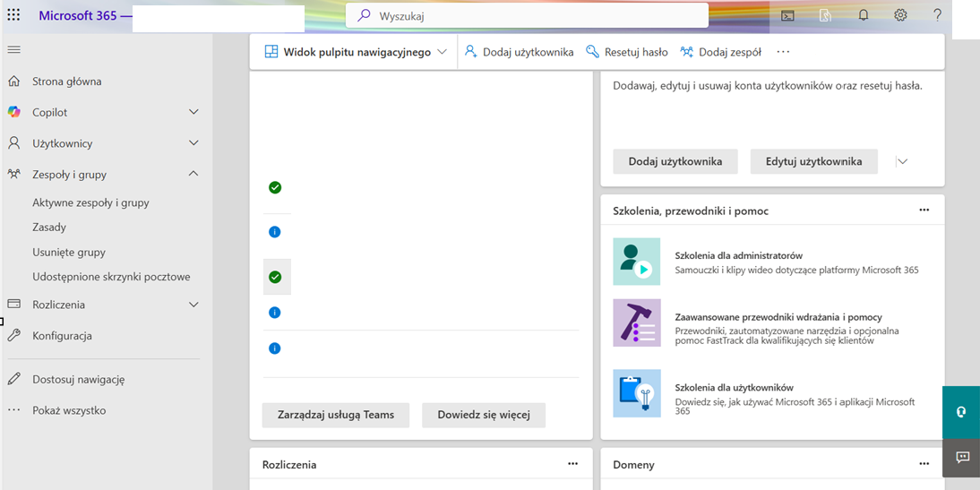Open Szkolenia dla użytkowników link

(x=735, y=388)
